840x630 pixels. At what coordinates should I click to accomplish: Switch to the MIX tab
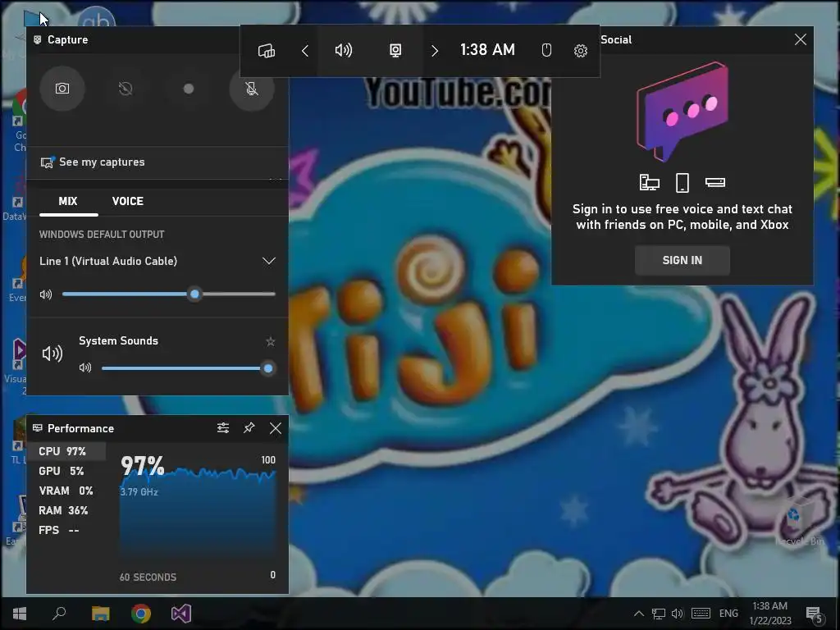point(68,202)
